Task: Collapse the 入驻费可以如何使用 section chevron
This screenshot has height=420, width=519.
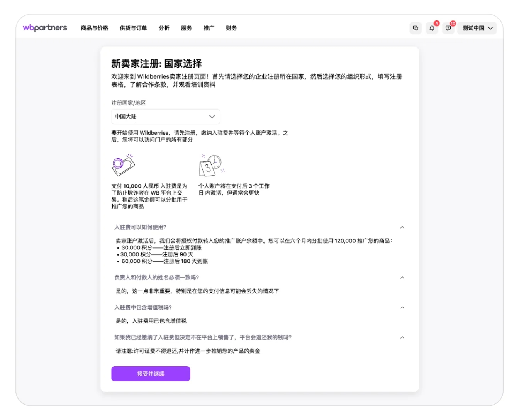Action: 402,227
